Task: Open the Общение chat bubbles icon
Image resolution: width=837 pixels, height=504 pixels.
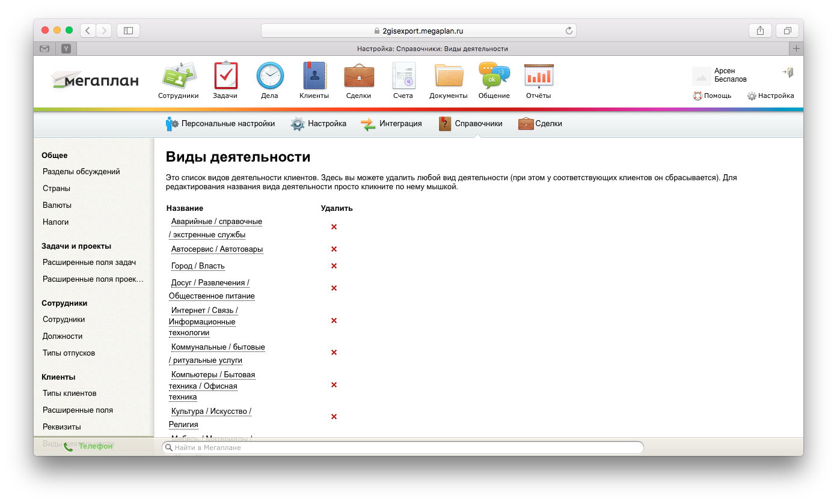Action: (494, 76)
